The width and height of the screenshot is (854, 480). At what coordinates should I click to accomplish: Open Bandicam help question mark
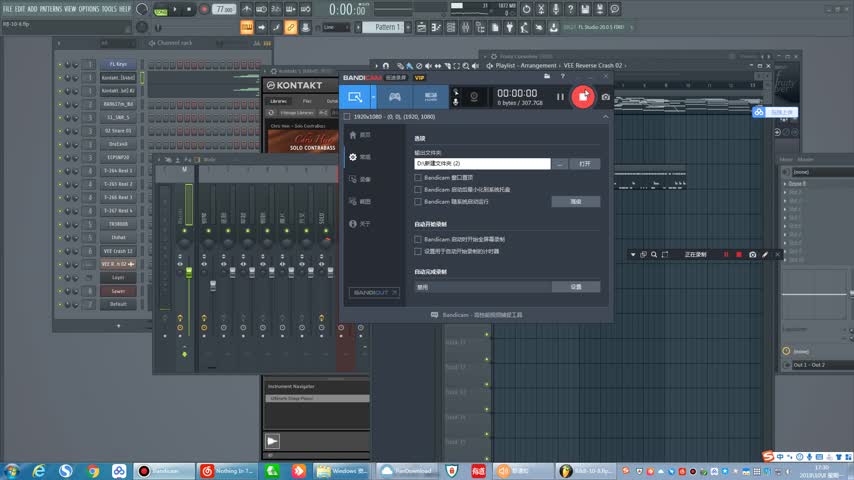pos(563,77)
